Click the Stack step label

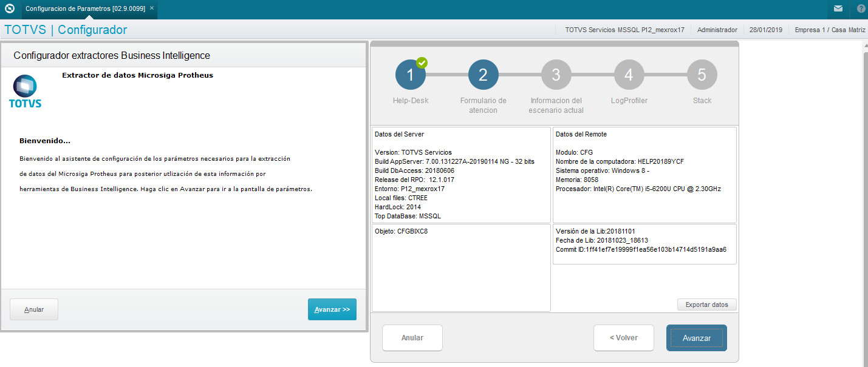(702, 101)
